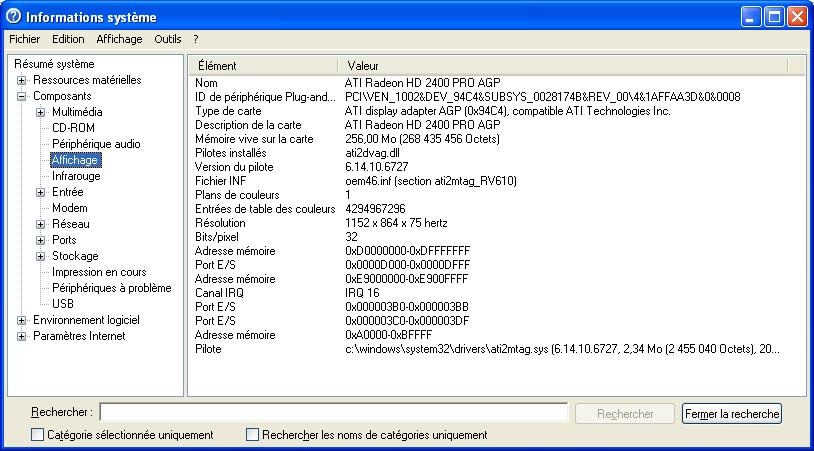This screenshot has height=451, width=814.
Task: Select the CD-ROM tree item
Action: (73, 128)
